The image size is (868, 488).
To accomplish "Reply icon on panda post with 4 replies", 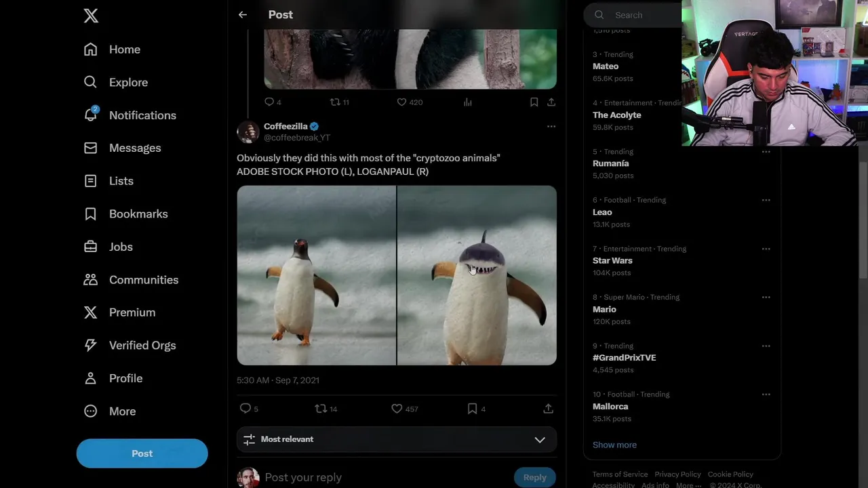I will (x=269, y=102).
